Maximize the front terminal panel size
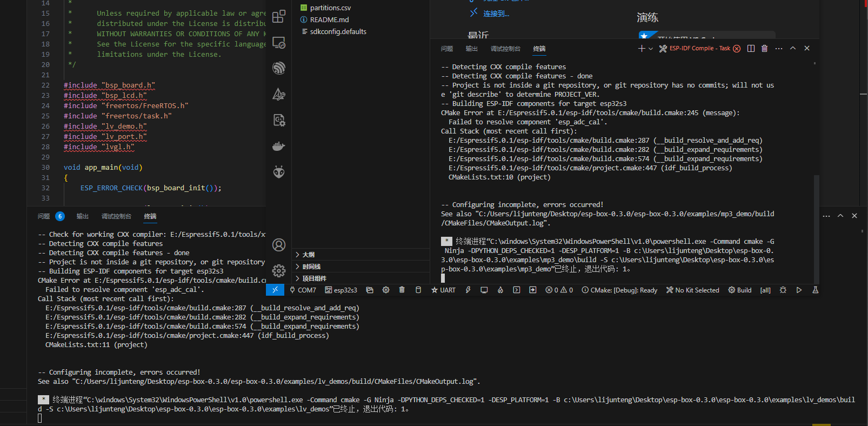 click(x=793, y=48)
